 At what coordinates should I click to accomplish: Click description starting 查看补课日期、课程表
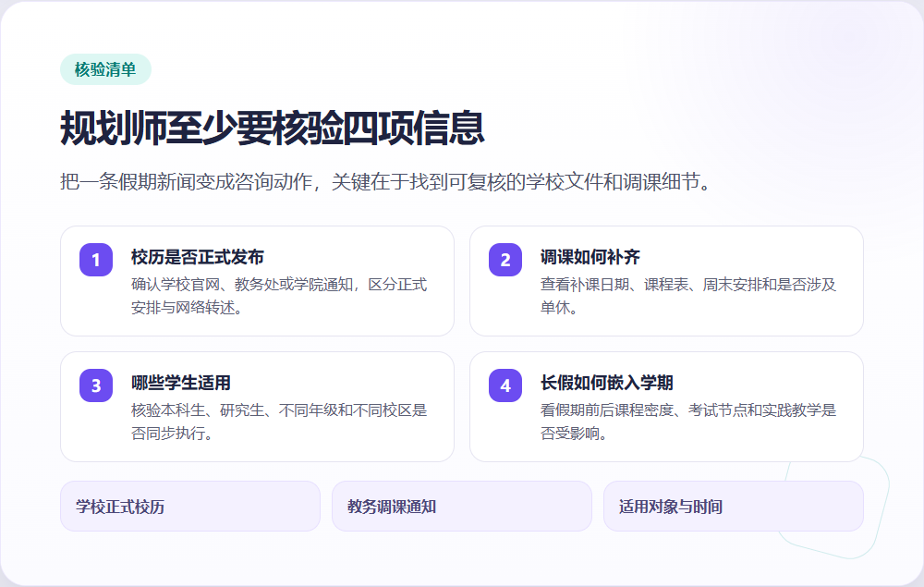pyautogui.click(x=688, y=296)
